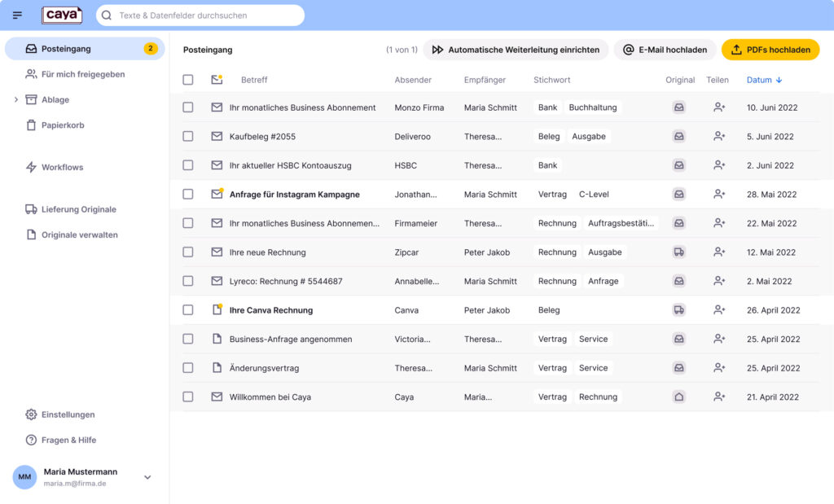Open Maria Mustermann account dropdown

pyautogui.click(x=147, y=477)
